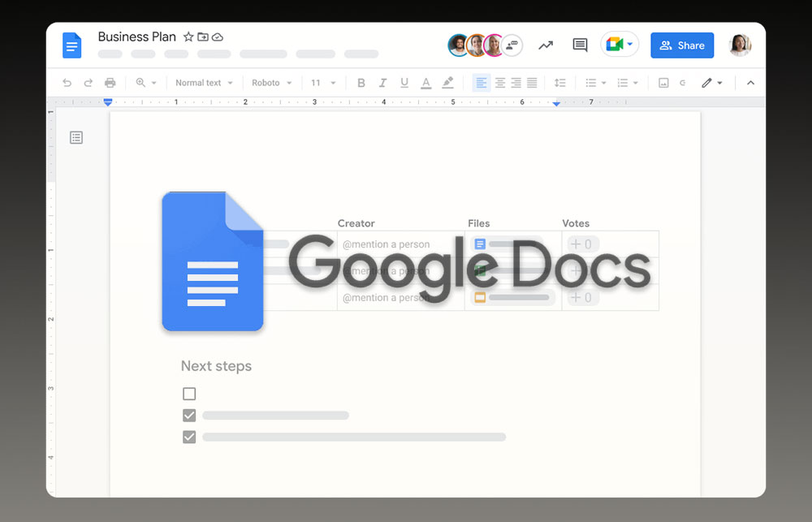Open the font size 11 dropdown
812x522 pixels.
pyautogui.click(x=322, y=83)
